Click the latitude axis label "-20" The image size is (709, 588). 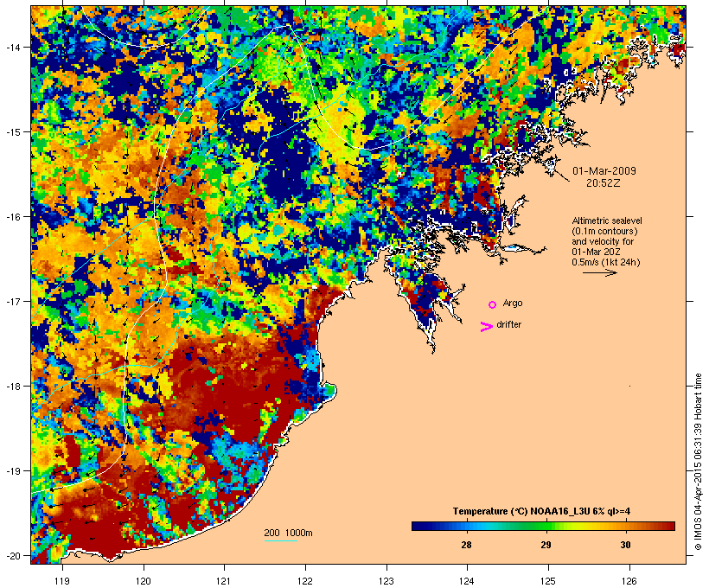tap(13, 555)
